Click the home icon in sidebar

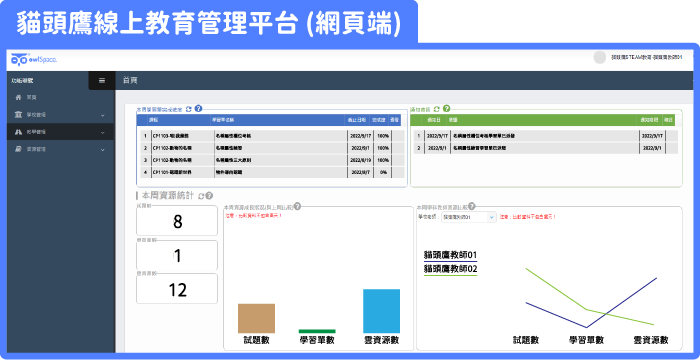click(18, 97)
